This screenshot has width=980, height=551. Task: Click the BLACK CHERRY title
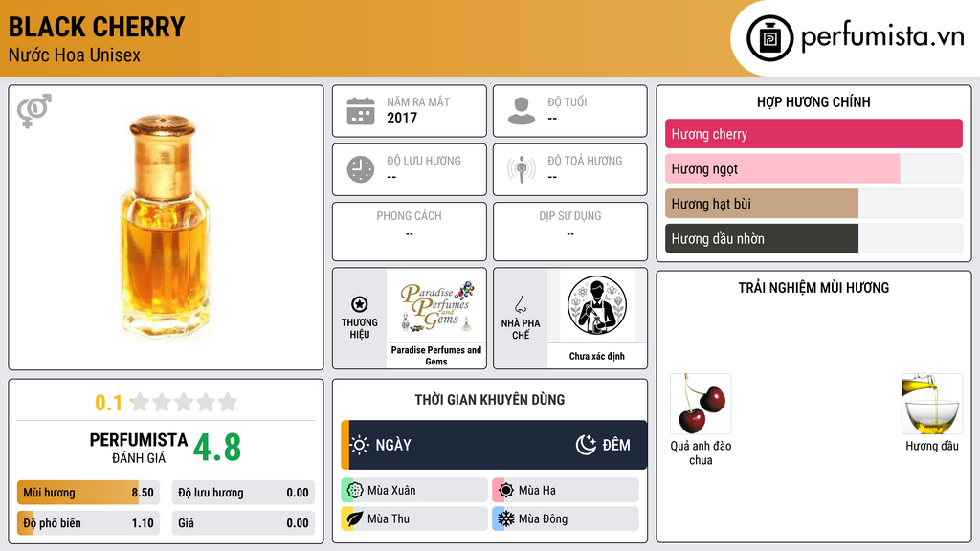97,27
